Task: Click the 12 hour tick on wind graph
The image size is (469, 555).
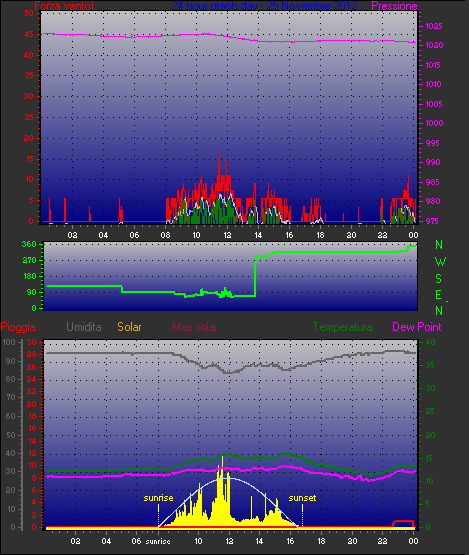Action: point(227,235)
